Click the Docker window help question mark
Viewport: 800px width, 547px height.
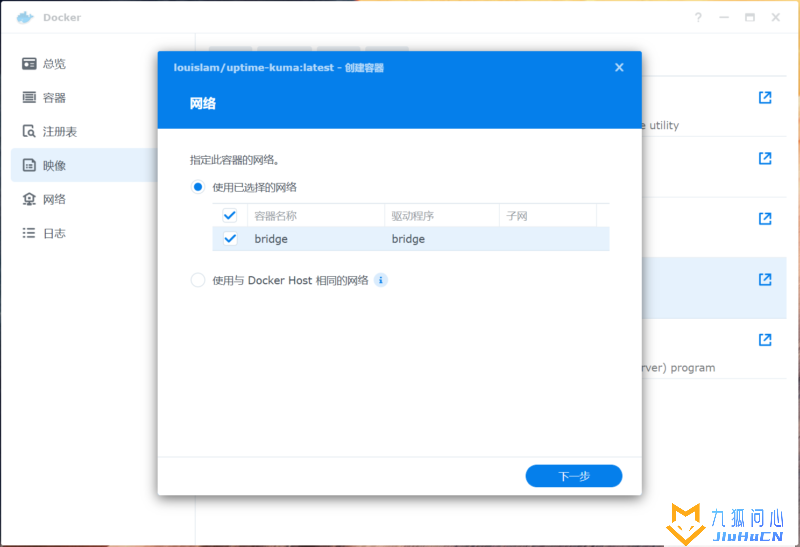click(698, 17)
